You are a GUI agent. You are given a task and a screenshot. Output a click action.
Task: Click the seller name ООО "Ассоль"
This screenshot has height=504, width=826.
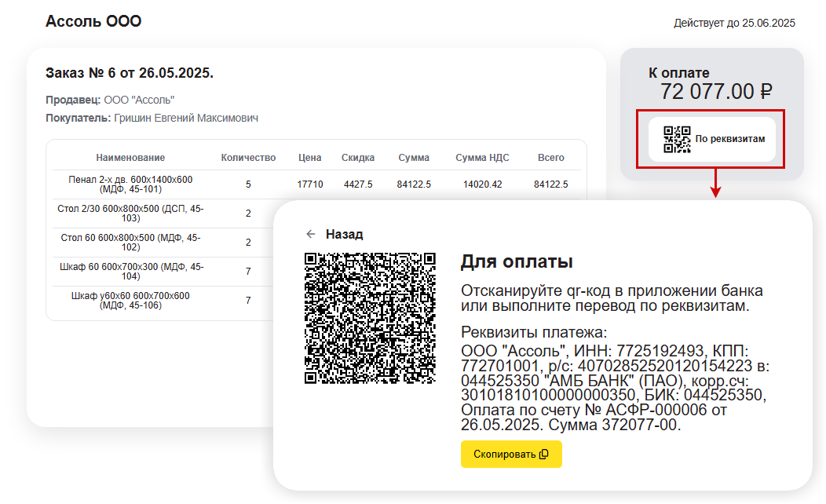pyautogui.click(x=139, y=100)
